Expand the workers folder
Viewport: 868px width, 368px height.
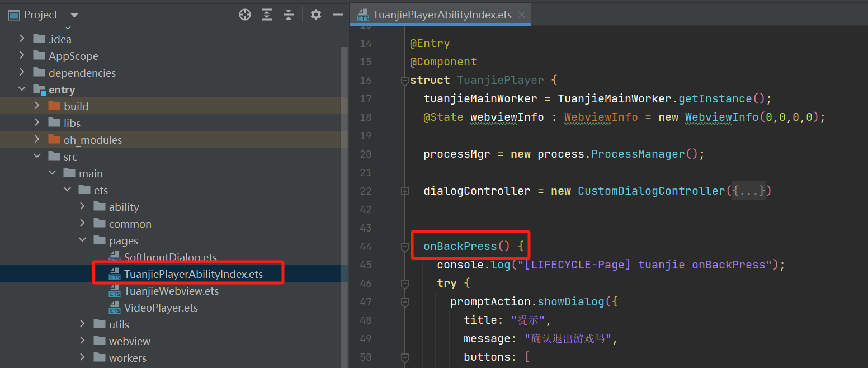pyautogui.click(x=83, y=358)
